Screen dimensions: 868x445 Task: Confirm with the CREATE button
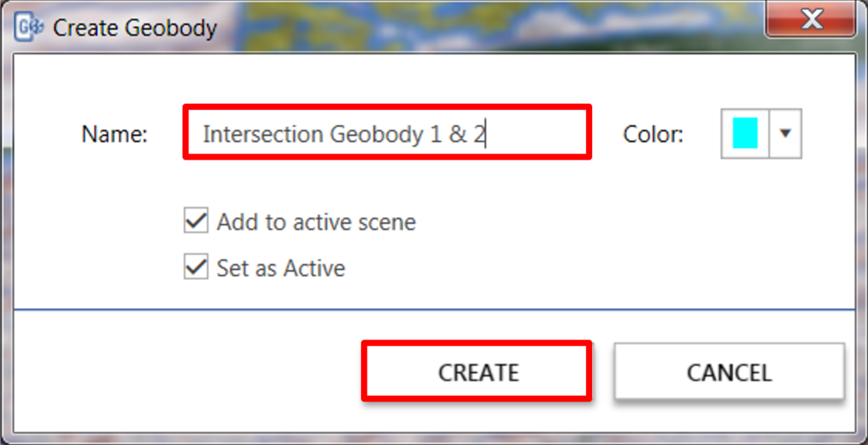[x=477, y=371]
